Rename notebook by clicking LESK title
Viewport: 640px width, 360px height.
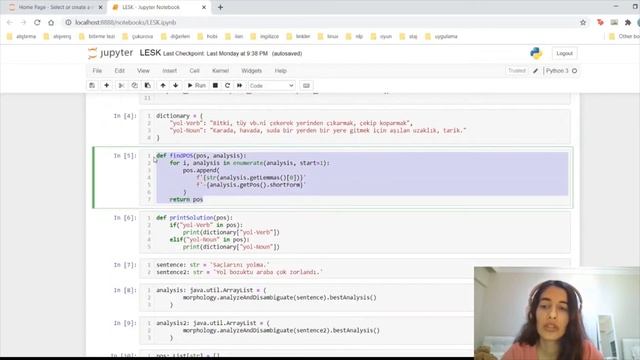(x=150, y=53)
